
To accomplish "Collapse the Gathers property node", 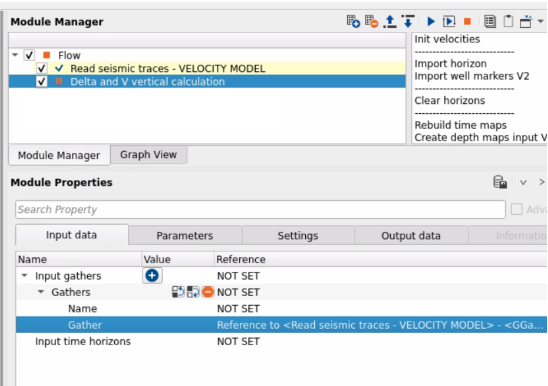I will (x=41, y=292).
